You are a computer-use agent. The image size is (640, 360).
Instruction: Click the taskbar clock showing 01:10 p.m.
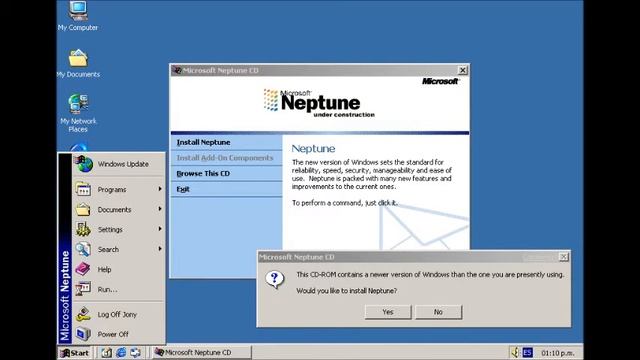(x=558, y=353)
